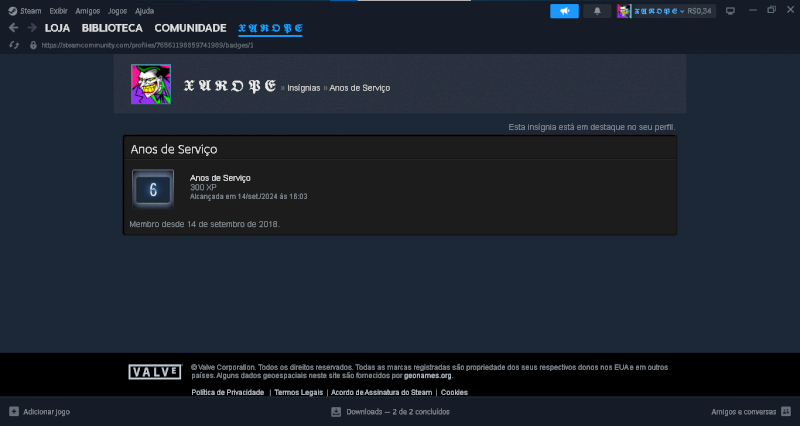Click the Adicionar jogo label
The height and width of the screenshot is (426, 800).
click(x=46, y=412)
